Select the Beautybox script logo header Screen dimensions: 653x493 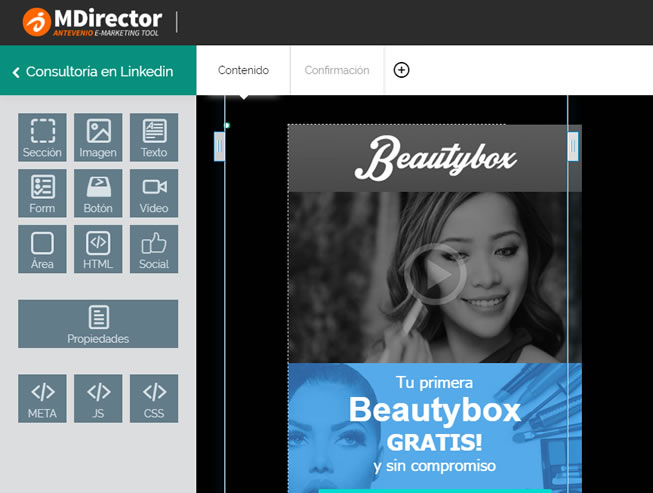coord(435,158)
